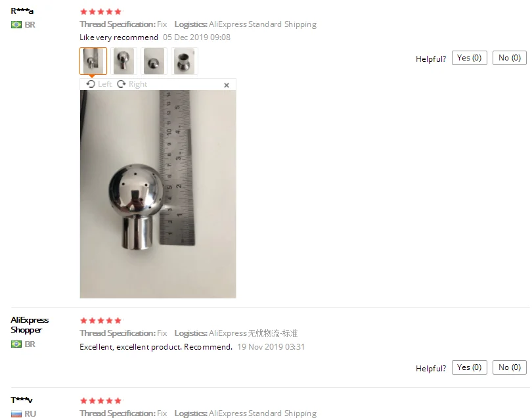Viewport: 532px width, 418px height.
Task: Mark R***a's review helpful with Yes
Action: (469, 58)
